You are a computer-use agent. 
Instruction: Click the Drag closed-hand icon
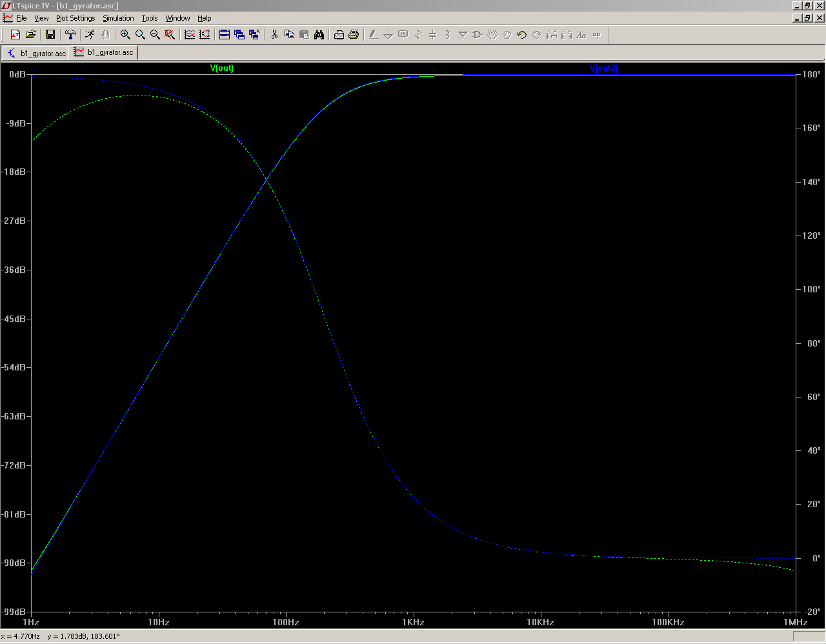507,35
